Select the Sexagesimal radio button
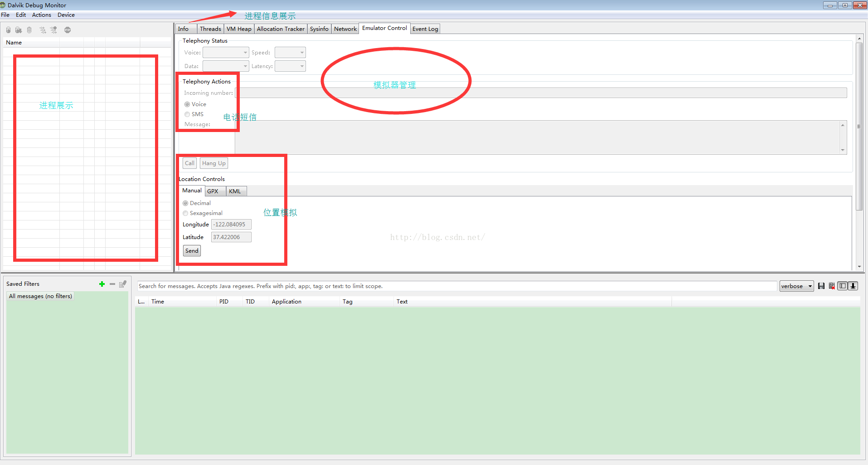The height and width of the screenshot is (465, 868). click(x=185, y=213)
